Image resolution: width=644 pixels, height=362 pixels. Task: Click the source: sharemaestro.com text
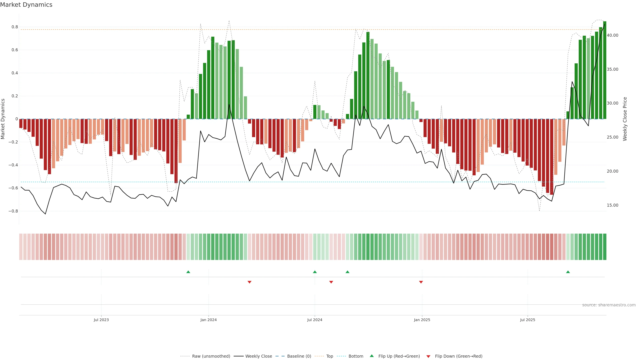pyautogui.click(x=609, y=305)
